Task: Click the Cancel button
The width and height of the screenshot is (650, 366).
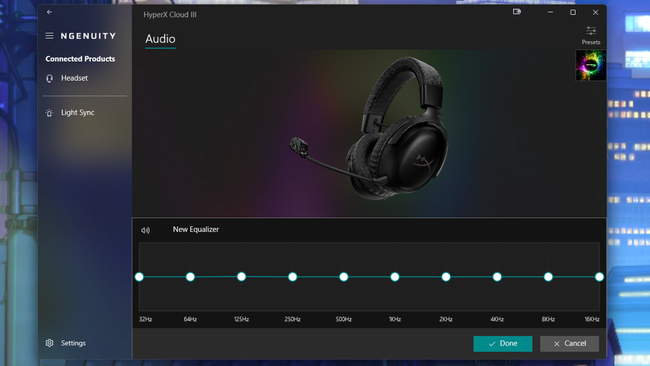Action: pyautogui.click(x=569, y=344)
